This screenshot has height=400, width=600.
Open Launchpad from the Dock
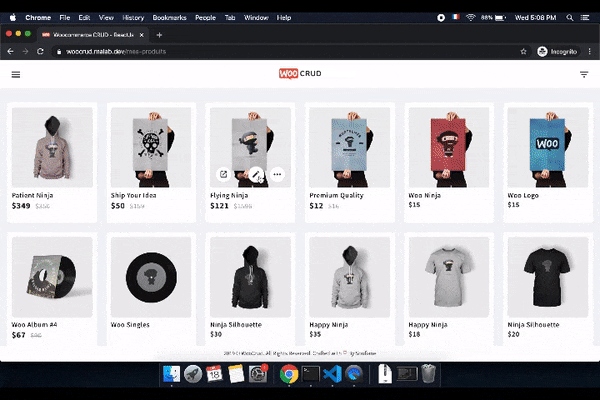coord(193,374)
